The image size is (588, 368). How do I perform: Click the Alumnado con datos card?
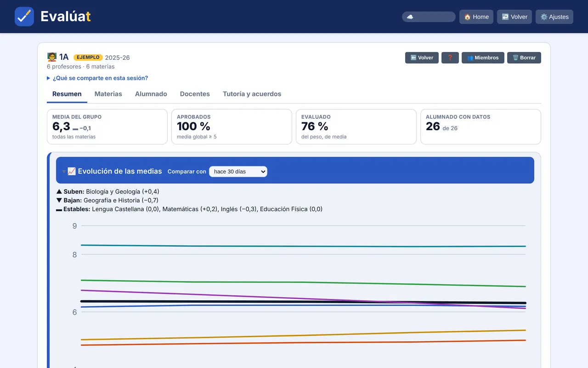click(481, 126)
